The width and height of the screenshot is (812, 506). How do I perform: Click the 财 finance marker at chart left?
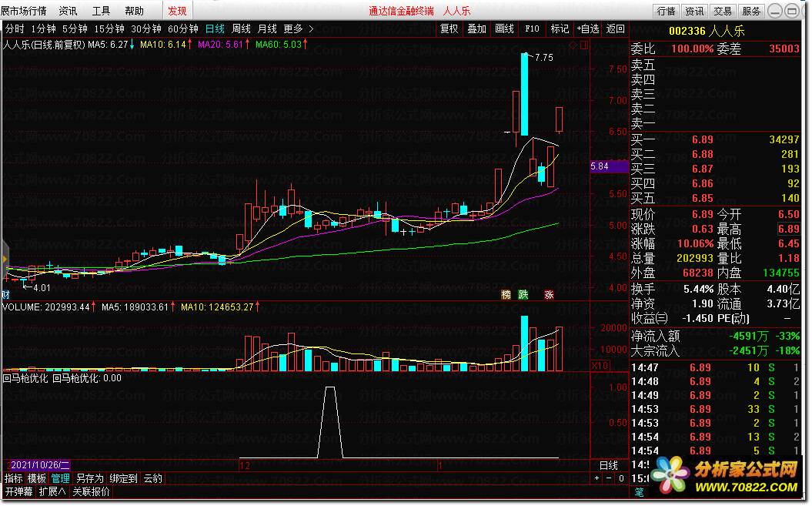(x=5, y=295)
